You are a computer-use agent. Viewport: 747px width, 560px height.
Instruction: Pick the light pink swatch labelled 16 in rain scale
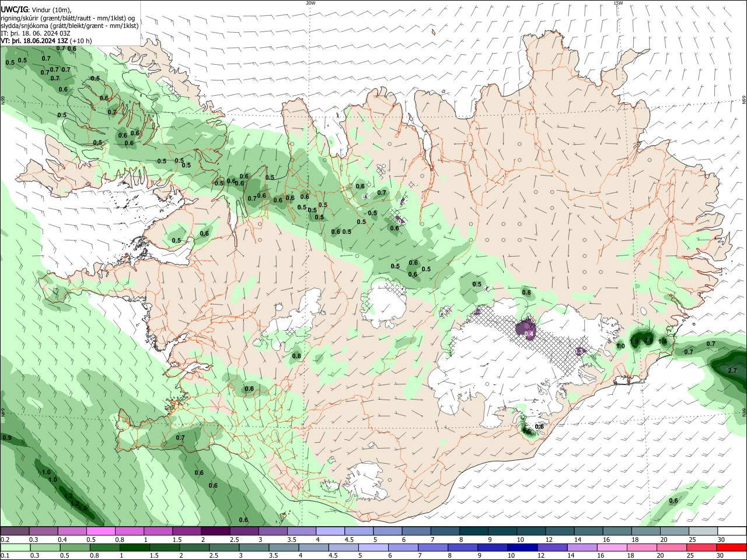(612, 547)
